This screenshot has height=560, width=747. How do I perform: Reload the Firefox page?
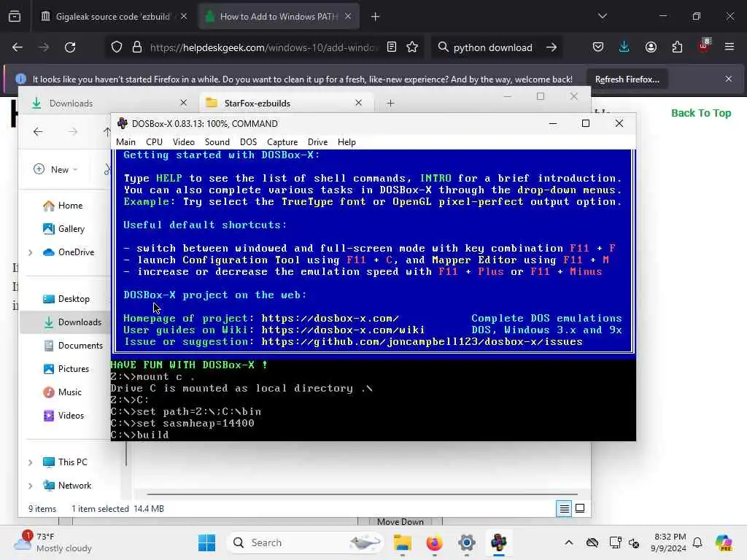[x=70, y=47]
